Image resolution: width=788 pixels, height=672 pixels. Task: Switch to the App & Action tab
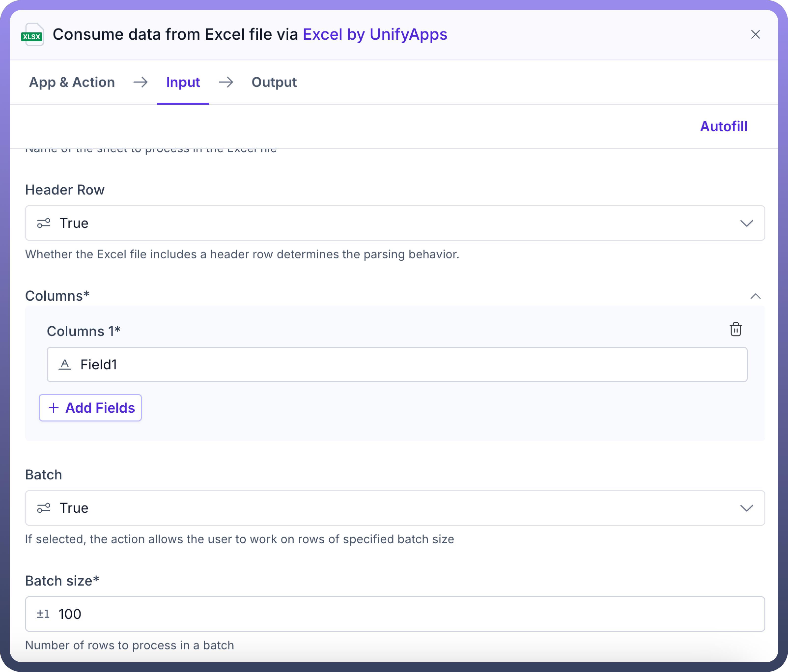72,82
